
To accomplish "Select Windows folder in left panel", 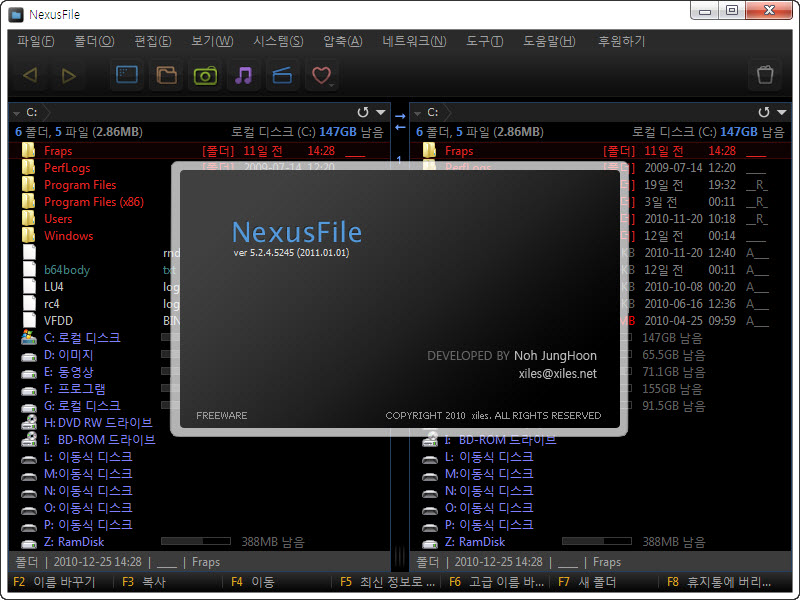I will point(69,236).
